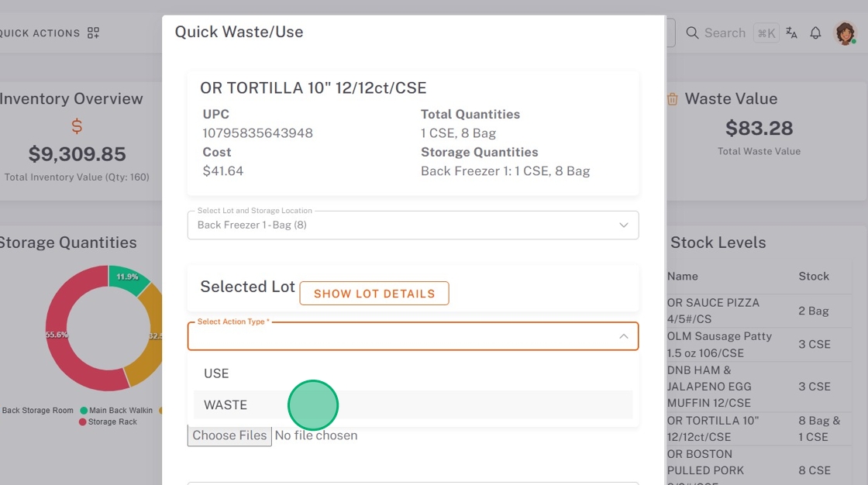Select the USE action type option

pyautogui.click(x=216, y=373)
